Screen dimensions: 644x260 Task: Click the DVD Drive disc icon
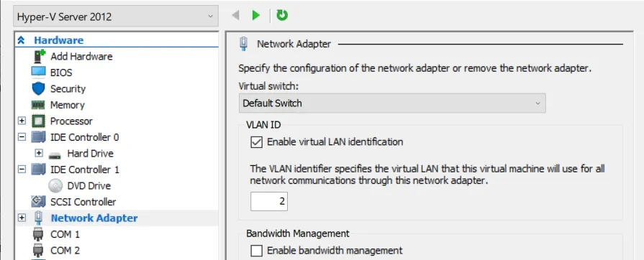[x=55, y=186]
